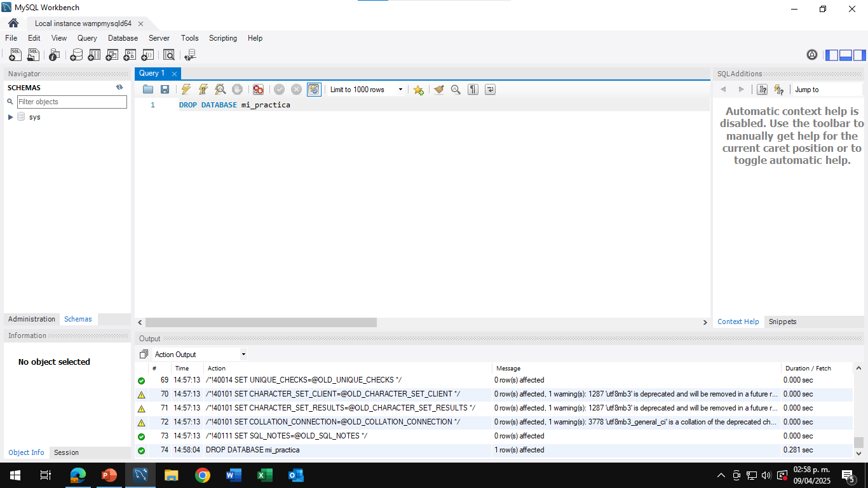The width and height of the screenshot is (868, 488).
Task: Switch to the Administration tab
Action: tap(32, 319)
